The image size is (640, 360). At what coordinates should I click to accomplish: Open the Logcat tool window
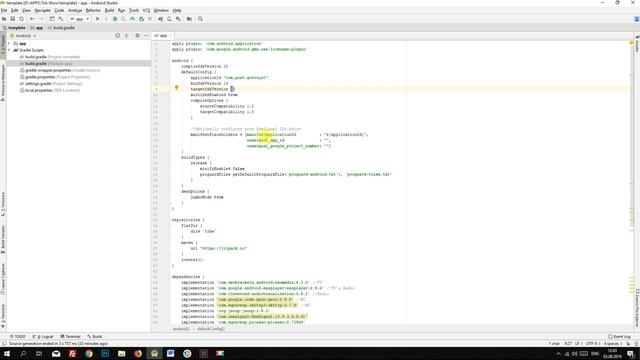(x=43, y=336)
